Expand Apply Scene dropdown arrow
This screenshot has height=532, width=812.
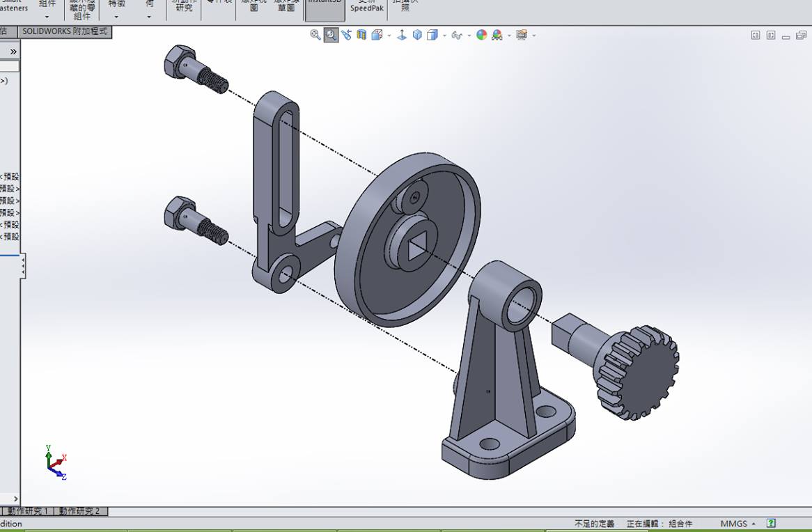(x=509, y=36)
